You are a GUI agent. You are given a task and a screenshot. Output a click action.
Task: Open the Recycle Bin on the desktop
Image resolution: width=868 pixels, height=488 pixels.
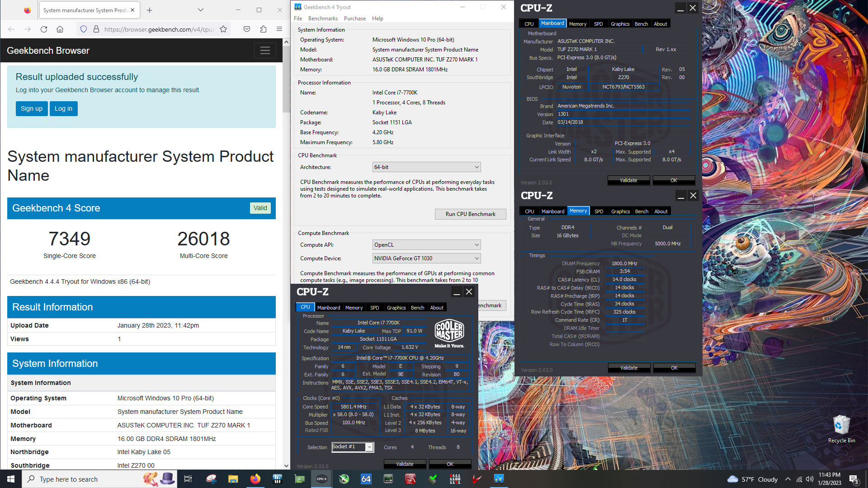[841, 429]
